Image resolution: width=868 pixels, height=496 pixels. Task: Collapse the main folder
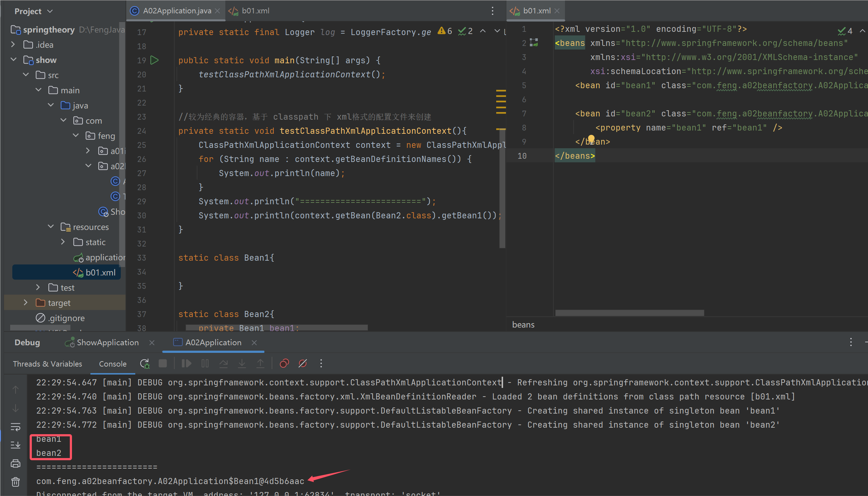pyautogui.click(x=38, y=90)
